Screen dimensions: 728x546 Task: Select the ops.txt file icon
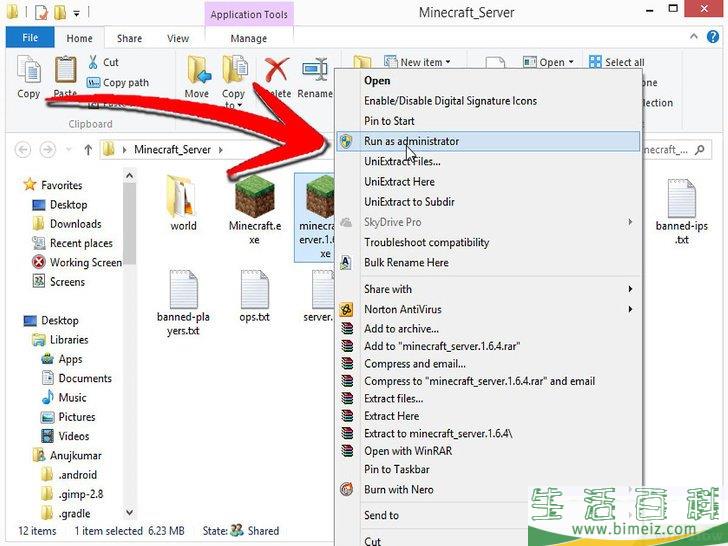coord(254,289)
